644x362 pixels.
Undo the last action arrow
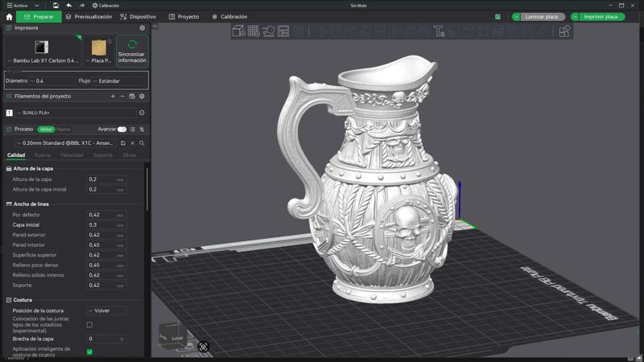(x=69, y=6)
